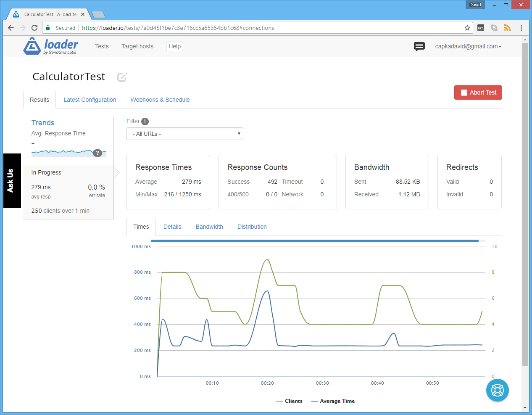Select the Distribution chart tab
Viewport: 532px width, 415px height.
(252, 227)
